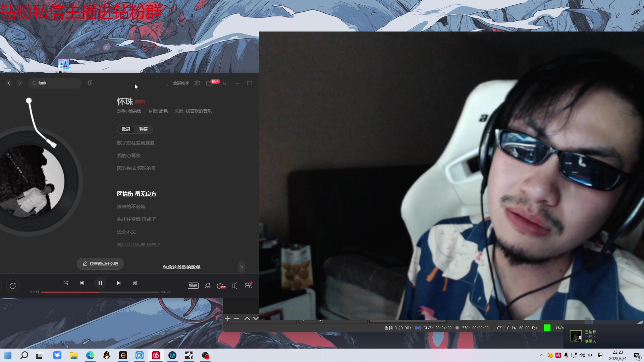The width and height of the screenshot is (644, 362).
Task: Open artist link 杨宗纬
Action: [135, 111]
